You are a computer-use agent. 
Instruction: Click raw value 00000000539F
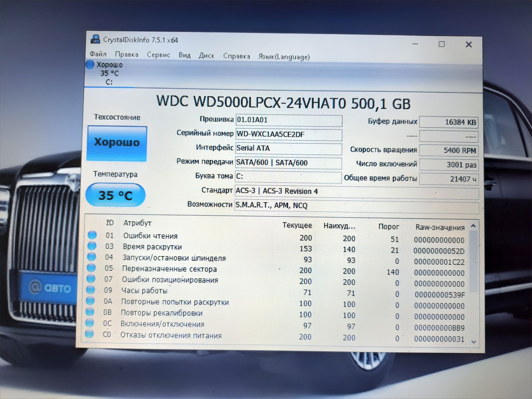pyautogui.click(x=439, y=295)
